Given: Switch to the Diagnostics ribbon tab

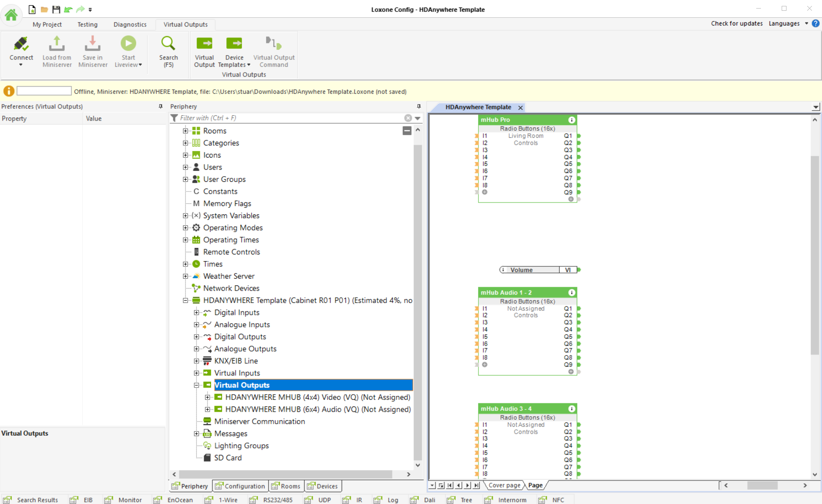Looking at the screenshot, I should (130, 24).
